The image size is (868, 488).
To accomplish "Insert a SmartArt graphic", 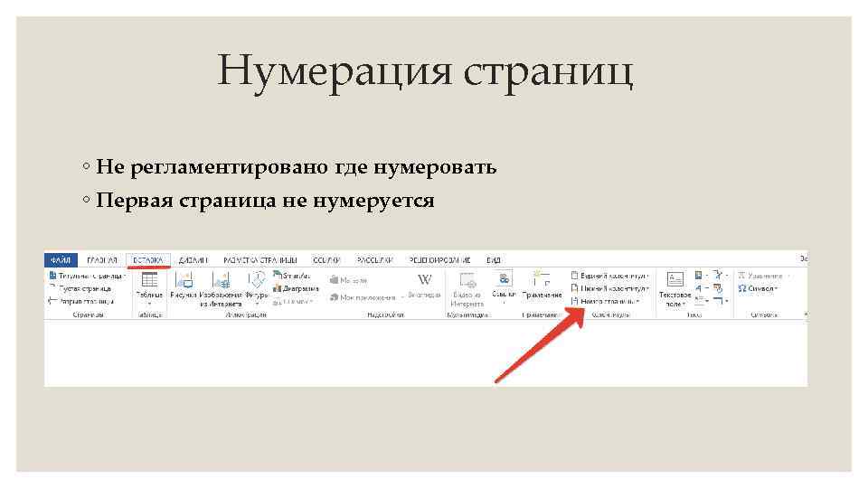I will tap(292, 276).
